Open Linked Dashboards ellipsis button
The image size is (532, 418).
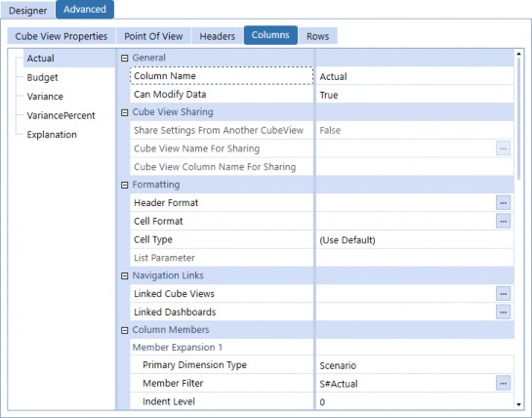[503, 313]
